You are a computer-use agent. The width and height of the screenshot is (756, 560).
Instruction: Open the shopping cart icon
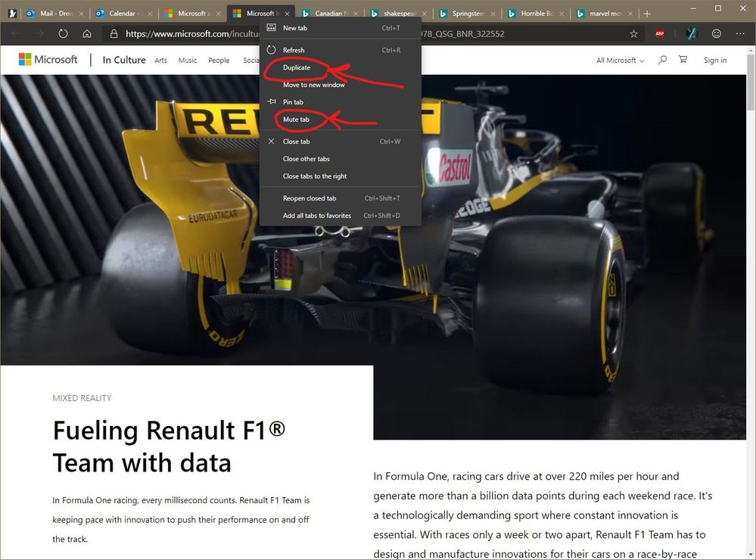pos(683,59)
